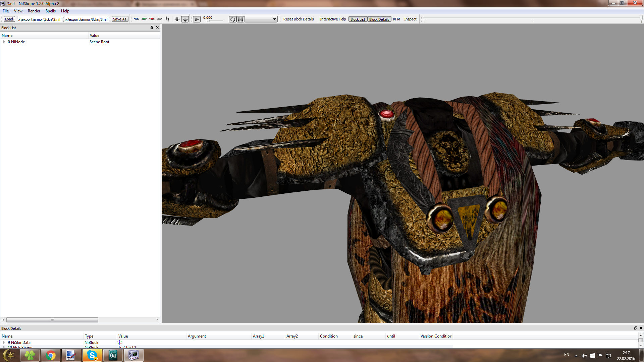Open the File menu
The image size is (644, 362).
(x=6, y=11)
